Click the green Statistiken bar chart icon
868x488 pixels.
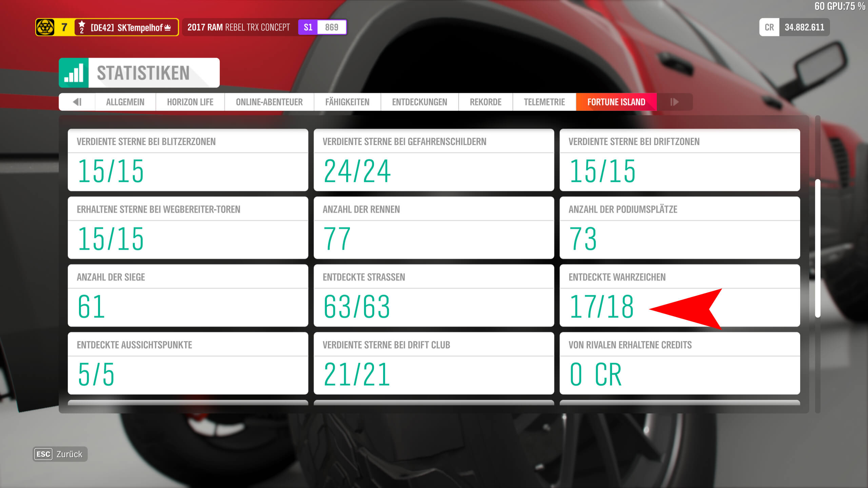point(74,73)
